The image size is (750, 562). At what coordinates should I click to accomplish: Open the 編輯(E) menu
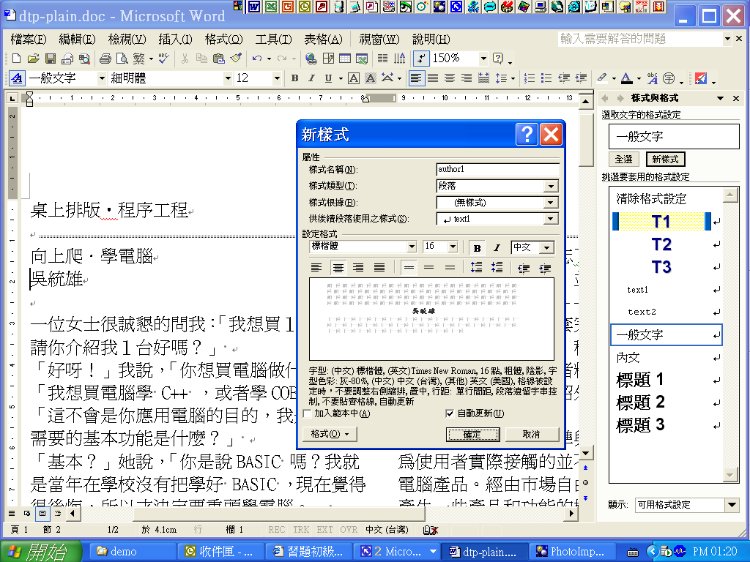(77, 39)
